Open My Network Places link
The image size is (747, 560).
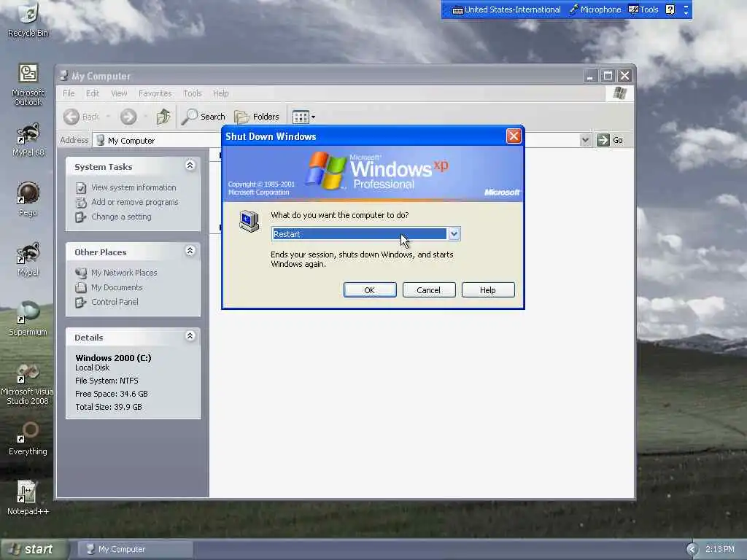(124, 273)
